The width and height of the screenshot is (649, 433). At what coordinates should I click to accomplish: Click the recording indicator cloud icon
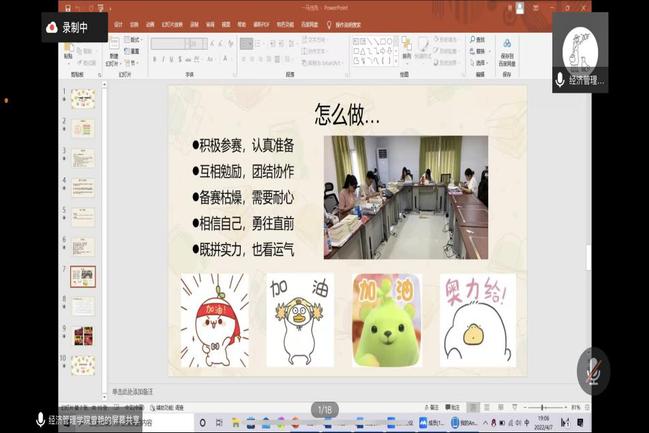tap(50, 29)
